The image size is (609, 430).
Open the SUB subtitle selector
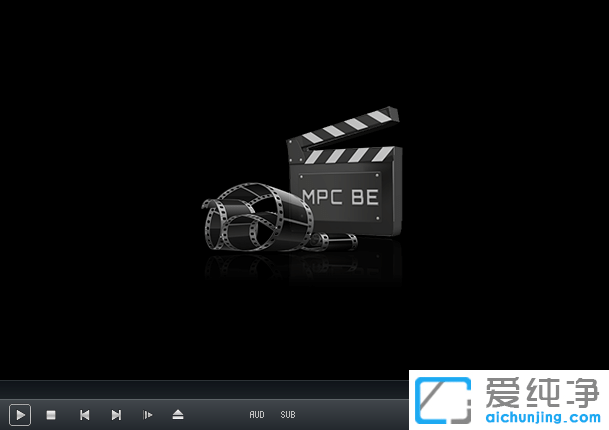[x=288, y=415]
